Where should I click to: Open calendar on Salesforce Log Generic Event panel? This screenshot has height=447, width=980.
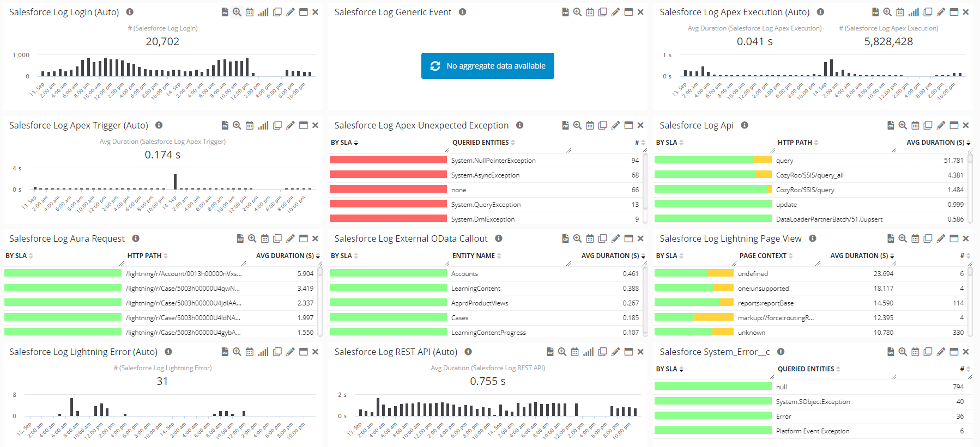[590, 12]
